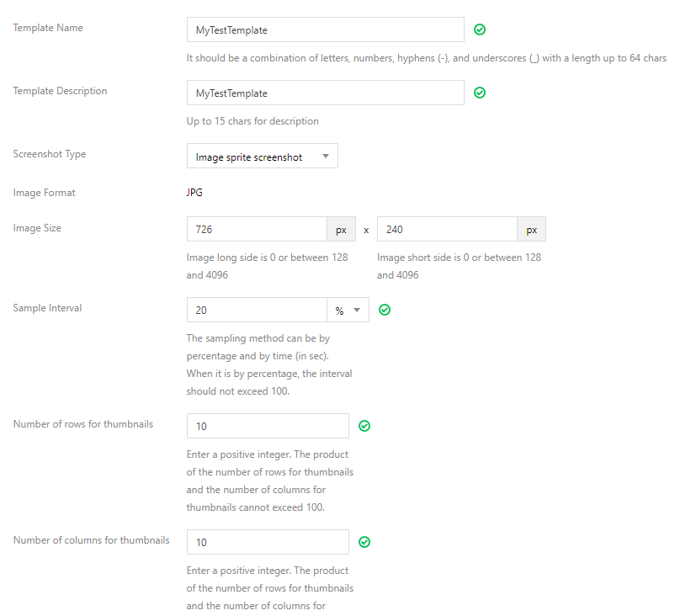
Task: Click the px unit beside width field
Action: pos(342,229)
